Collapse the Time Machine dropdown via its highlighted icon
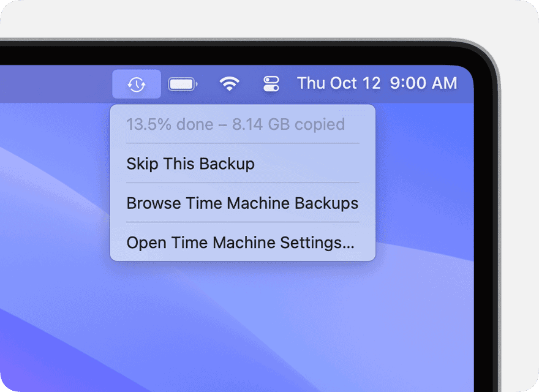This screenshot has width=539, height=392. coord(137,85)
